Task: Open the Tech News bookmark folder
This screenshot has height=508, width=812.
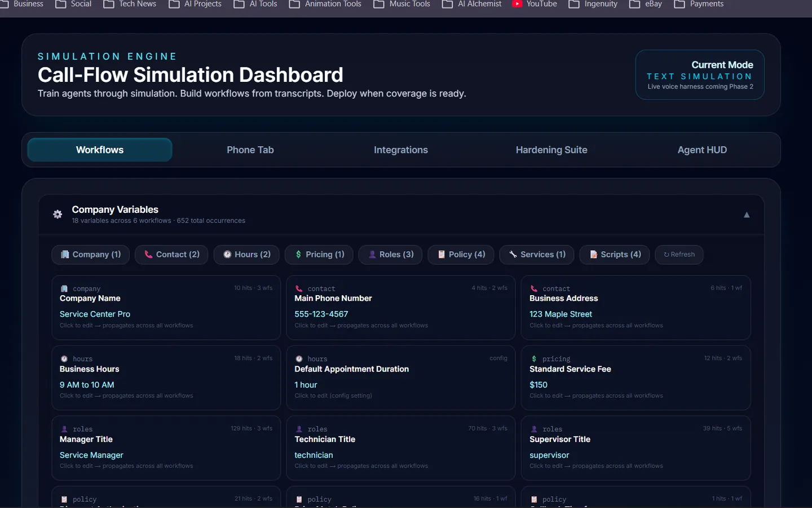Action: point(130,4)
